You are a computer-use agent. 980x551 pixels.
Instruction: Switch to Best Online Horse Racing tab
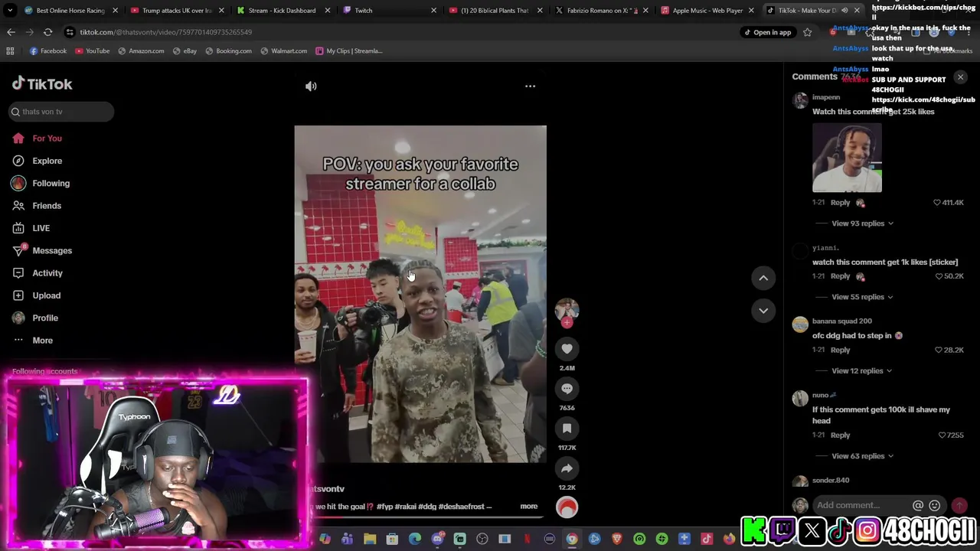(x=70, y=11)
